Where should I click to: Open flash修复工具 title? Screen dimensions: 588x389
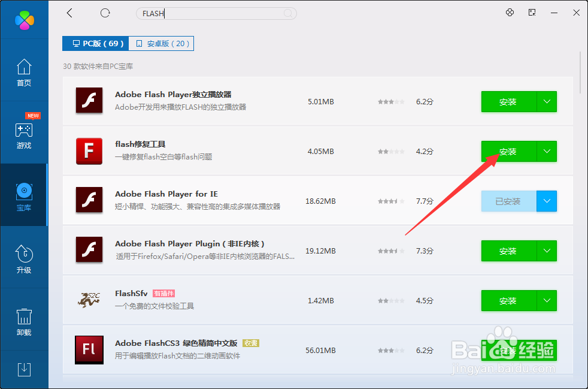[x=140, y=144]
